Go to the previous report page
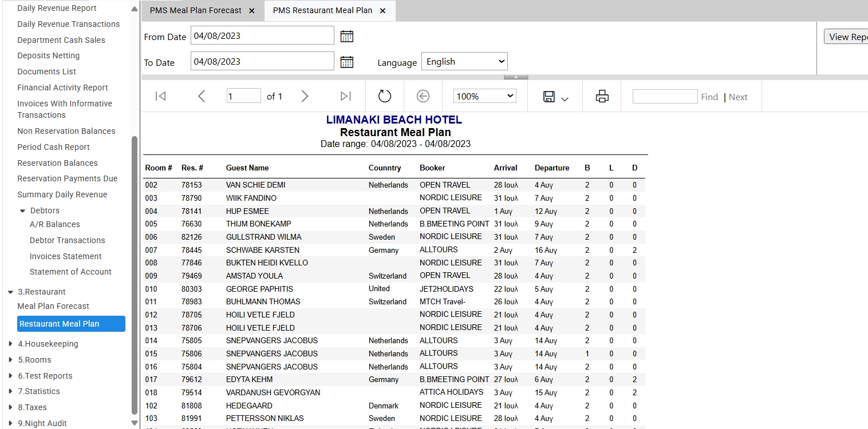 tap(202, 96)
